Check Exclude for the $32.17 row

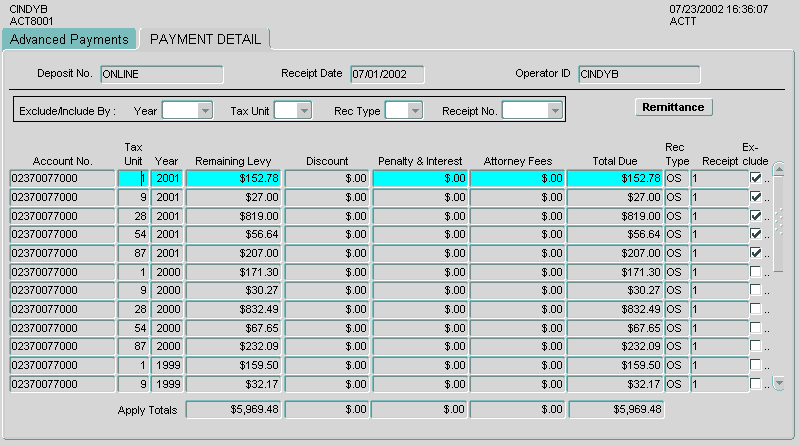pyautogui.click(x=756, y=384)
